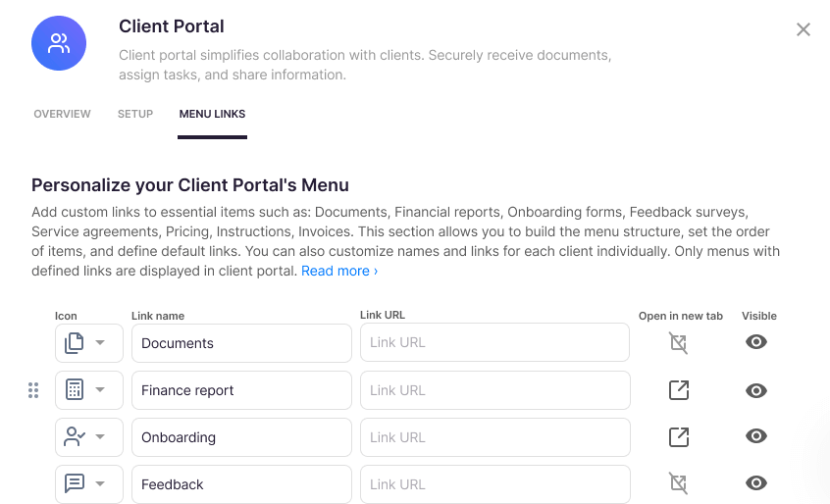Expand the calculator icon picker for Finance report
This screenshot has height=504, width=830.
pyautogui.click(x=88, y=390)
